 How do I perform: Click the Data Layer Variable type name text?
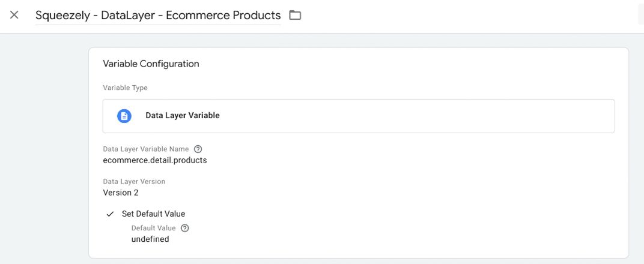pos(183,116)
